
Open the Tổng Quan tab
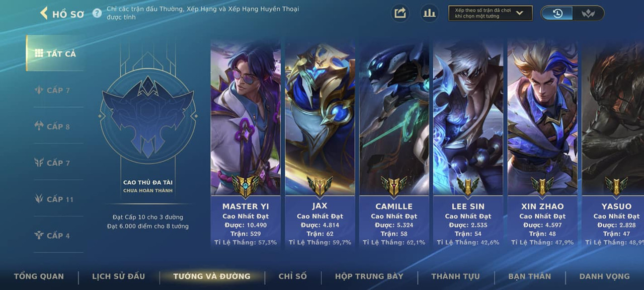tap(39, 276)
